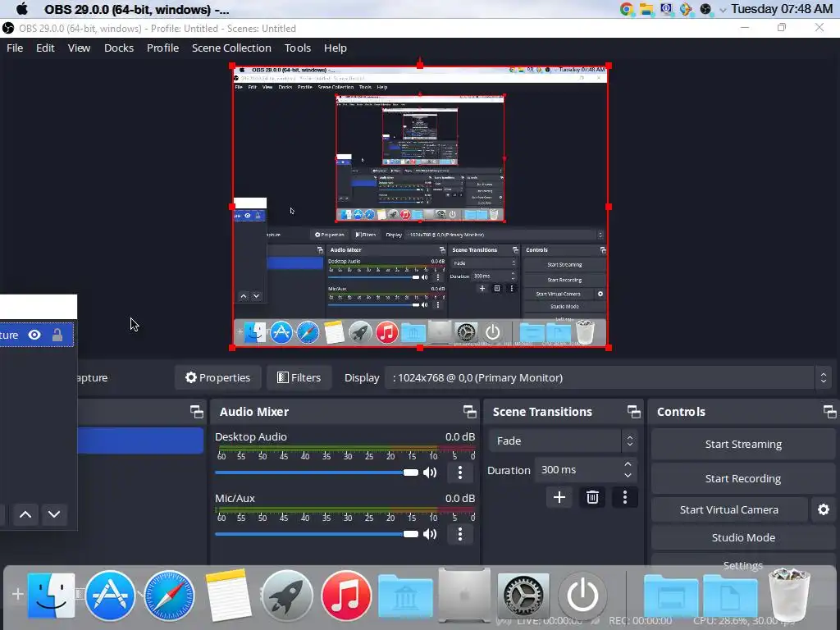
Task: Open Notes in the dock
Action: tap(228, 596)
